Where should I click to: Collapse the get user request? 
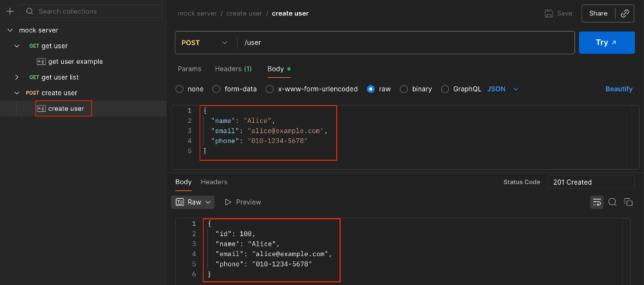17,46
